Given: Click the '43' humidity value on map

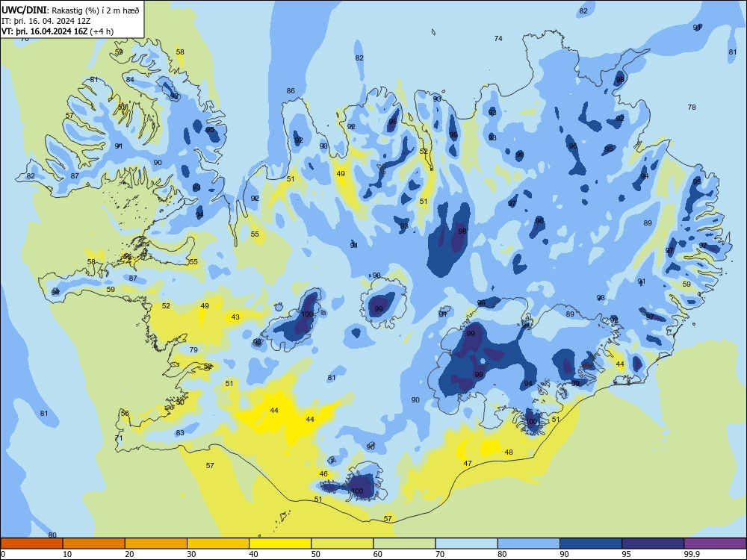Looking at the screenshot, I should [235, 317].
